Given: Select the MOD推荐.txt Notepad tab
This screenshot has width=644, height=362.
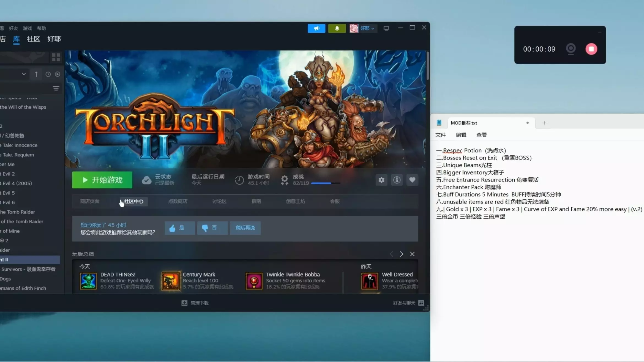Looking at the screenshot, I should coord(491,123).
